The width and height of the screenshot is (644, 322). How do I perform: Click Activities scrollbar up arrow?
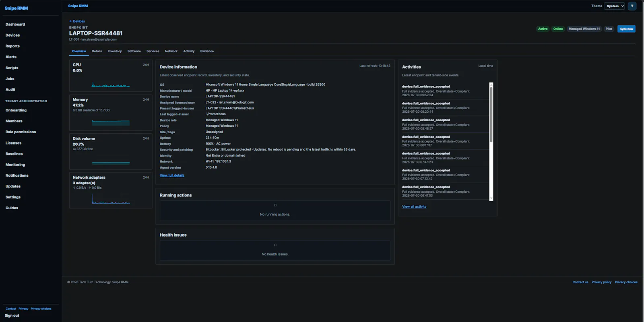tap(491, 85)
